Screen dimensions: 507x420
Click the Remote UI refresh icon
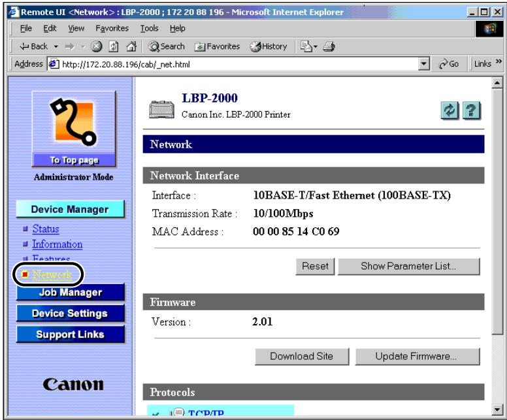450,111
